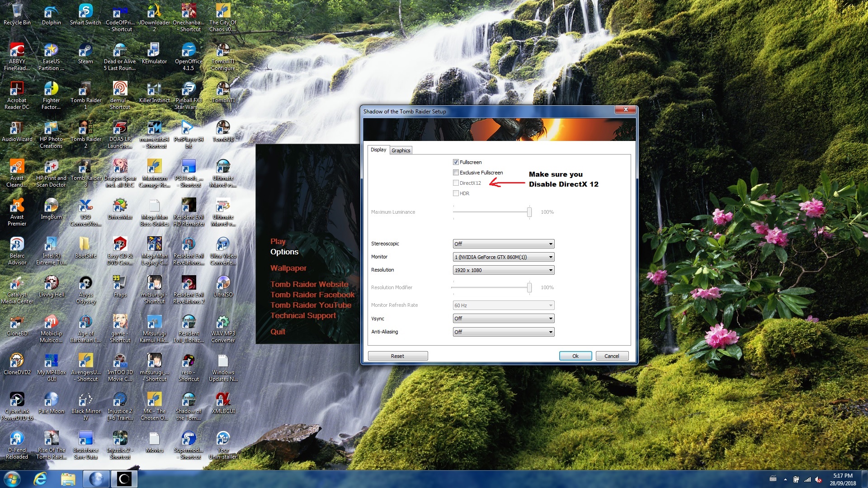
Task: Click the Ok button
Action: 575,356
